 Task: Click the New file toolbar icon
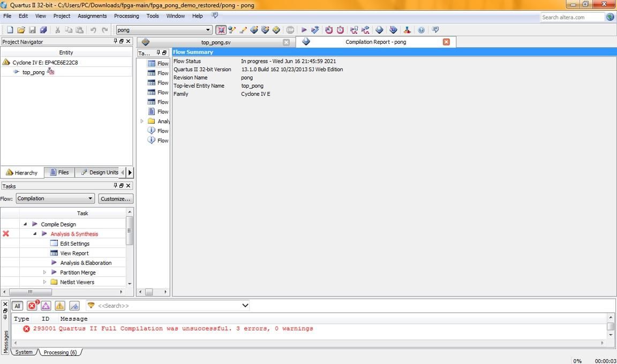(10, 30)
